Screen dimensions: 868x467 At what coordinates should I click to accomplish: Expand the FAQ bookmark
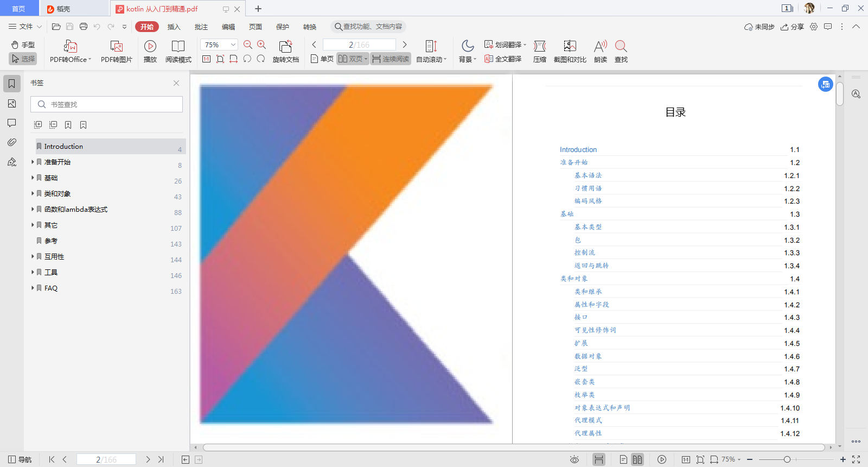[x=33, y=288]
